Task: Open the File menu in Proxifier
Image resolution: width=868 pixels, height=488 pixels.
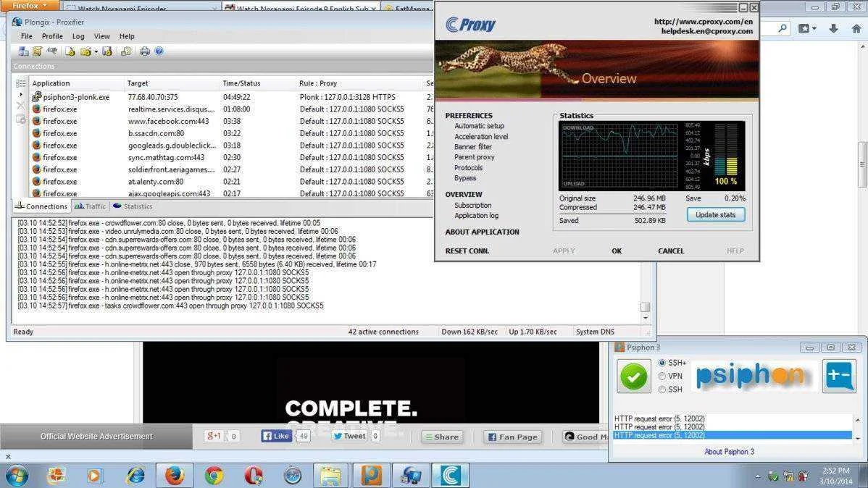Action: [27, 36]
